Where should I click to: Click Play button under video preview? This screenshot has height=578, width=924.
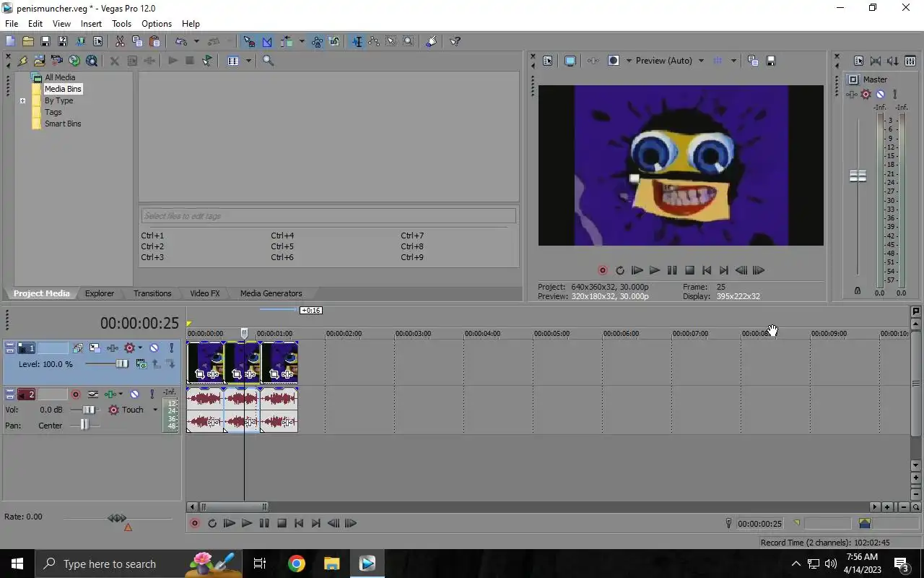pos(655,270)
